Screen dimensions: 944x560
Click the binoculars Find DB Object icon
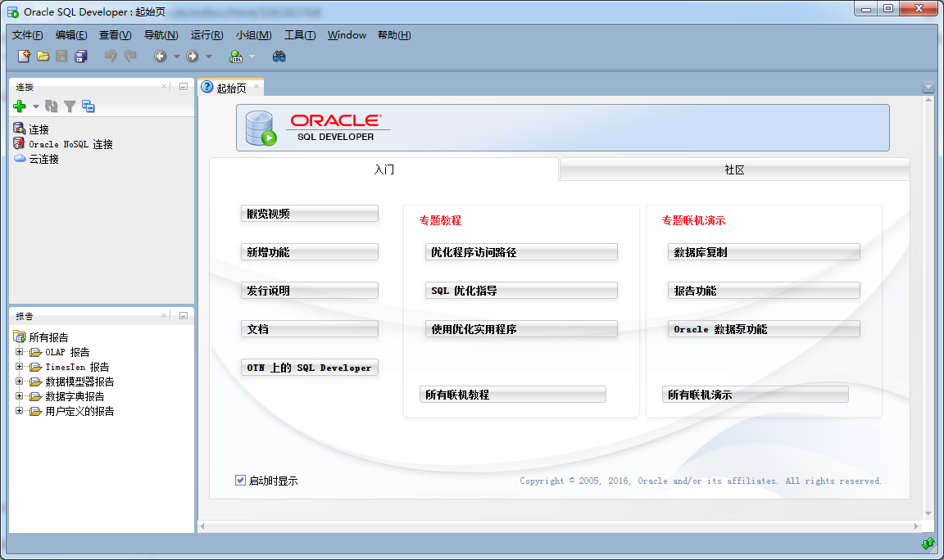click(279, 56)
